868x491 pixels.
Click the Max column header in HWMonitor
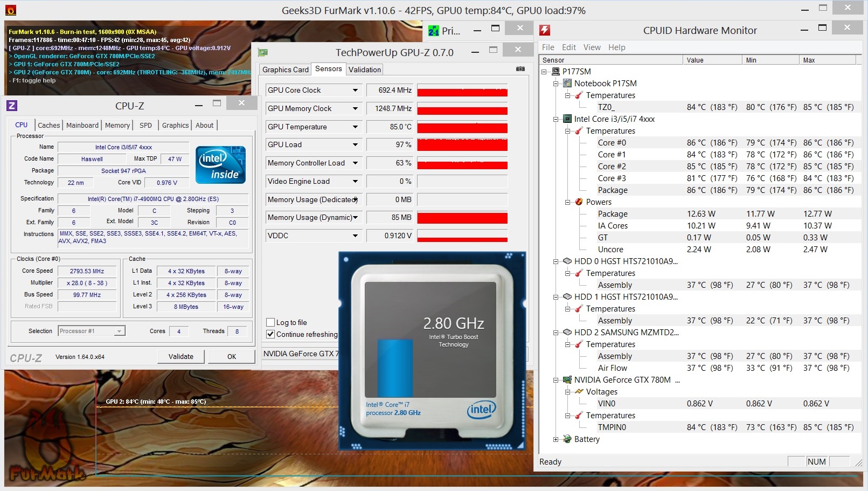tap(828, 60)
